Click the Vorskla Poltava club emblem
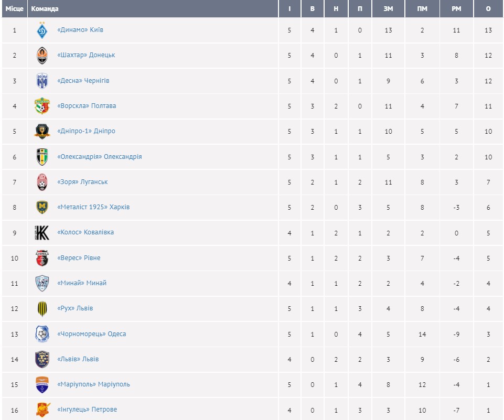This screenshot has width=504, height=420. tap(42, 106)
